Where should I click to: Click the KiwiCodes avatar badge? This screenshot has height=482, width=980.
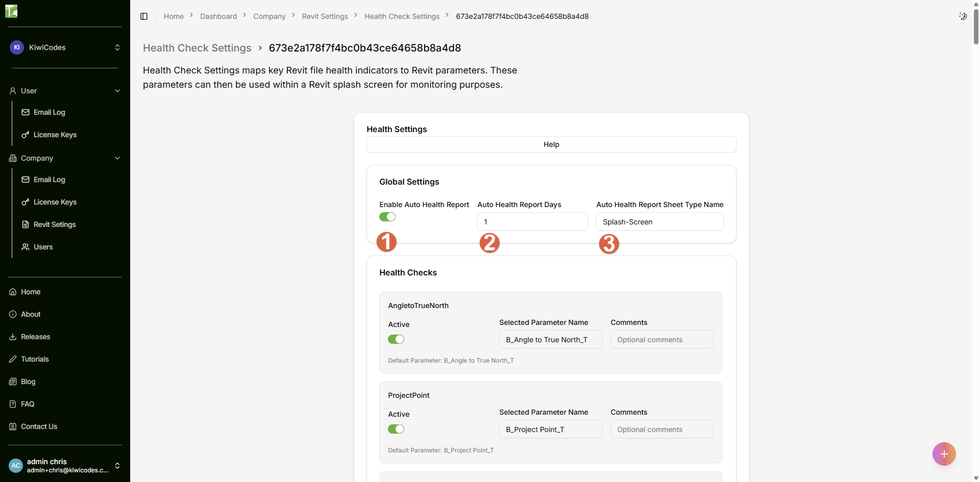click(17, 47)
